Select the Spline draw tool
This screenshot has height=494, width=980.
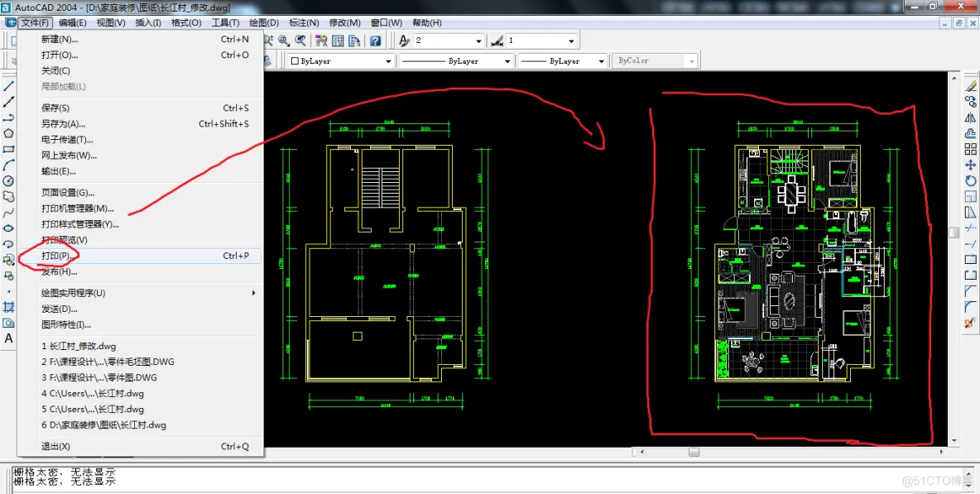[x=9, y=213]
